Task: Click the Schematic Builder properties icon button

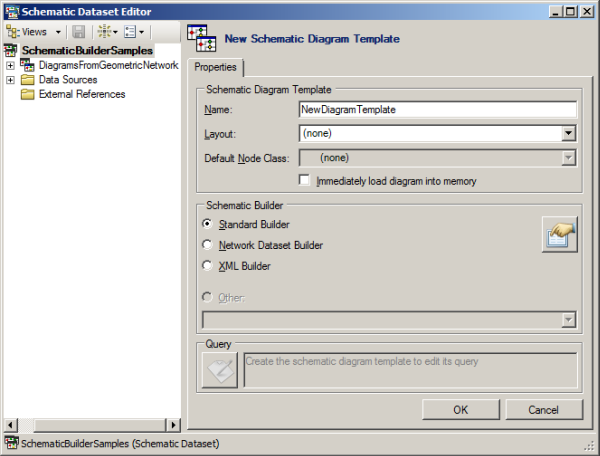Action: pyautogui.click(x=560, y=234)
